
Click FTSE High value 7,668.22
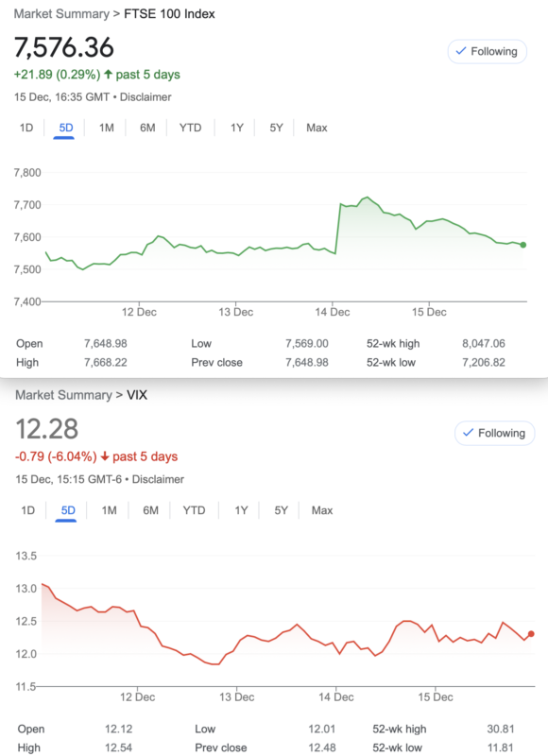(106, 363)
